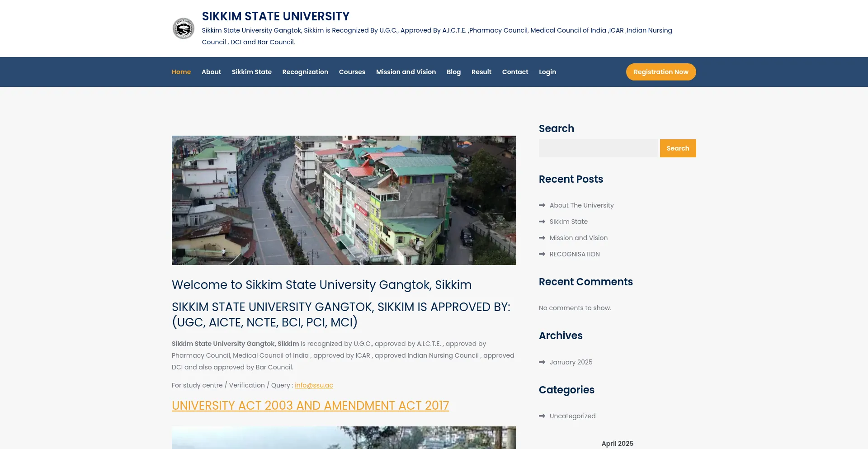Image resolution: width=868 pixels, height=449 pixels.
Task: Open the Uncategorized category link
Action: pos(572,416)
